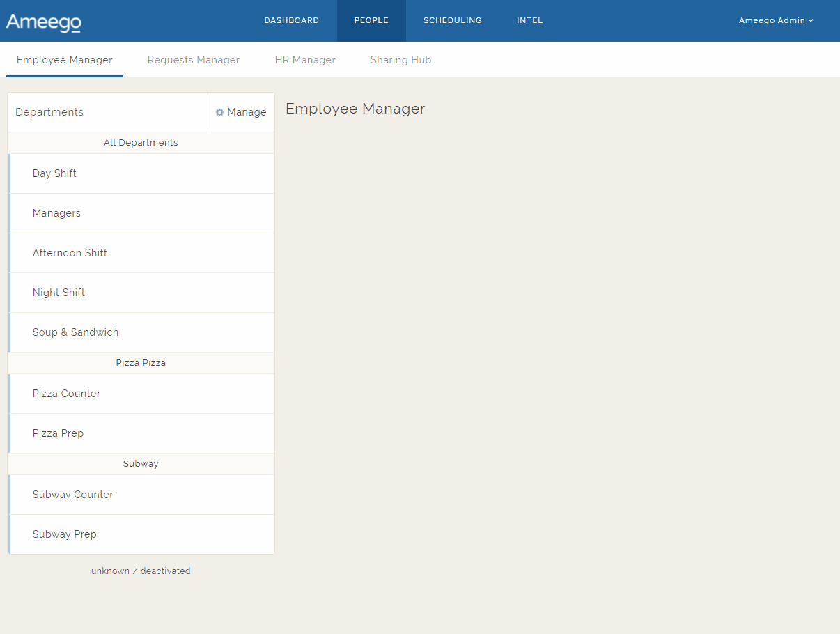Select the Employee Manager tab
840x634 pixels.
click(x=65, y=60)
